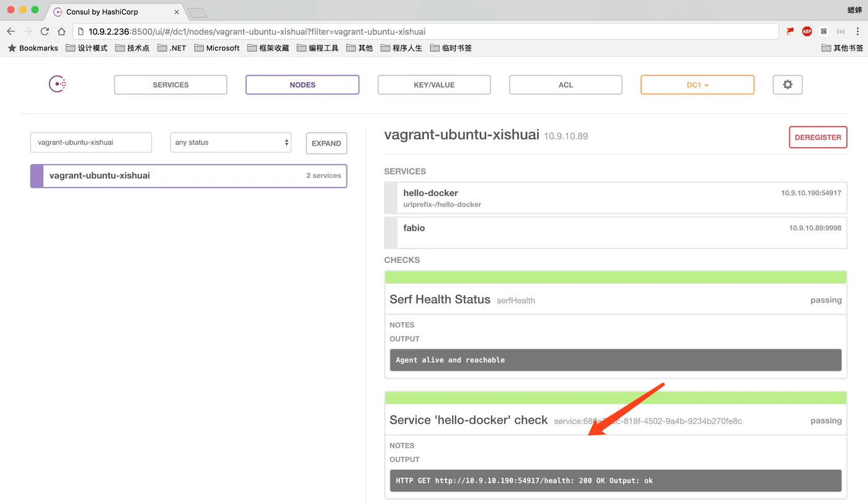The image size is (868, 503).
Task: Click the serfHealth check ID text
Action: click(x=516, y=300)
